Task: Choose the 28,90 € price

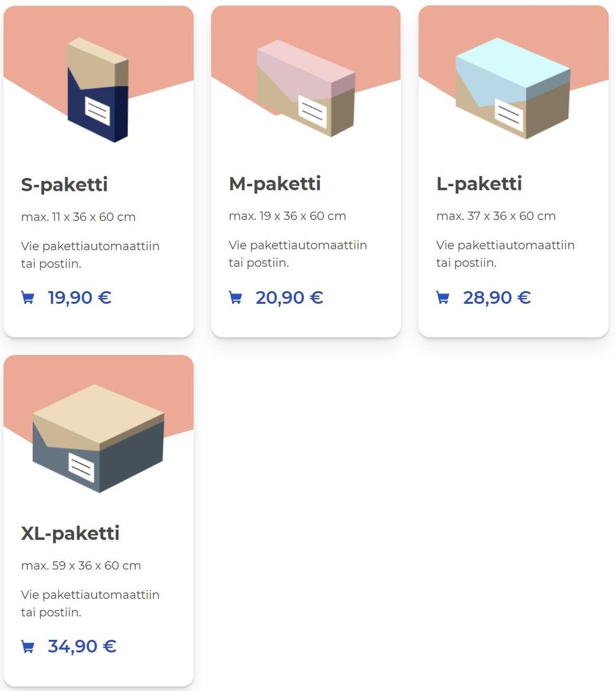Action: [x=496, y=298]
